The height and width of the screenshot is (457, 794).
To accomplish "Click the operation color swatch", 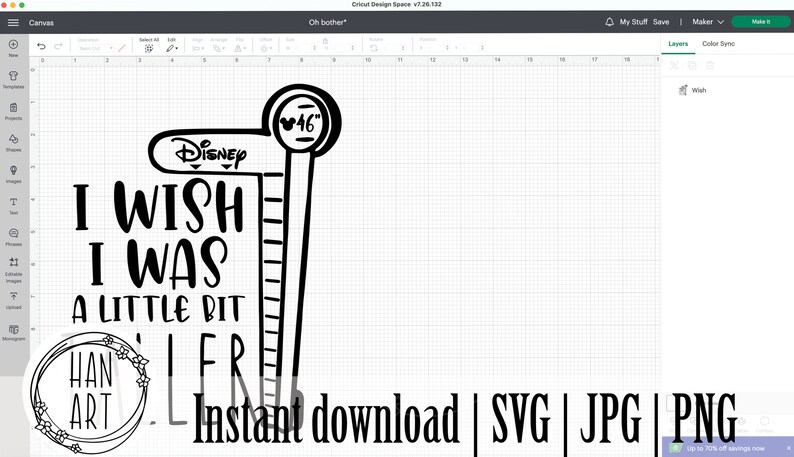I will pos(122,48).
